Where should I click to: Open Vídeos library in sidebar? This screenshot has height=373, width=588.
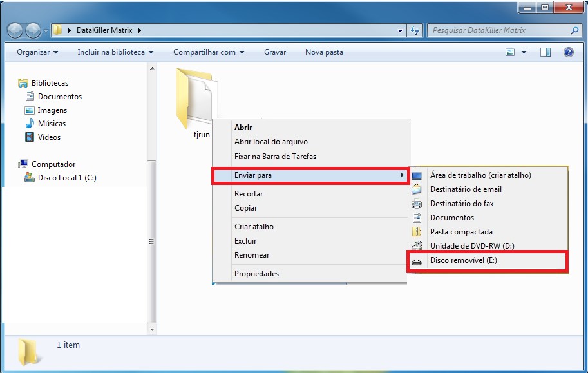(x=49, y=137)
